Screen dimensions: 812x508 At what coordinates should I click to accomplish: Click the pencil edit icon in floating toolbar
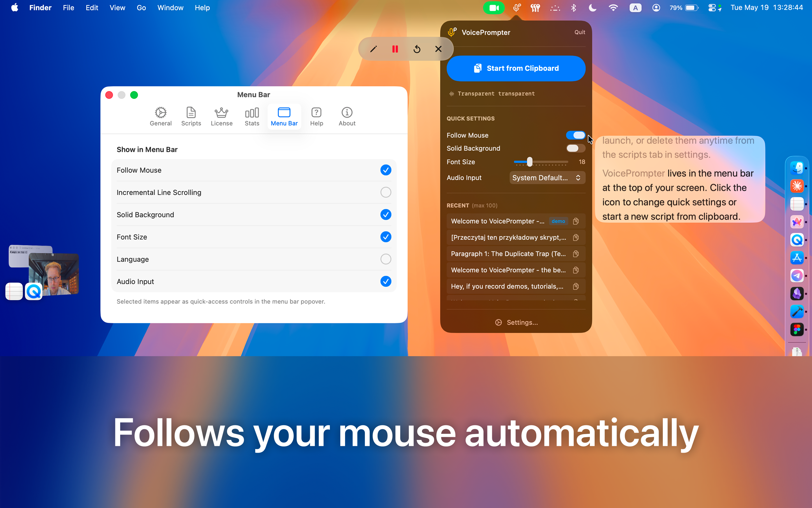[x=373, y=49]
